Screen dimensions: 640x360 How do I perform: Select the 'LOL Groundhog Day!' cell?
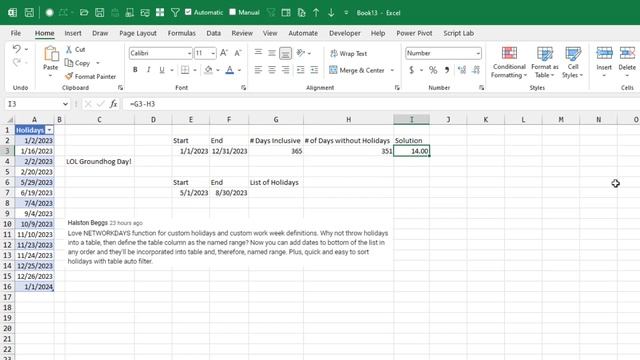(x=99, y=162)
